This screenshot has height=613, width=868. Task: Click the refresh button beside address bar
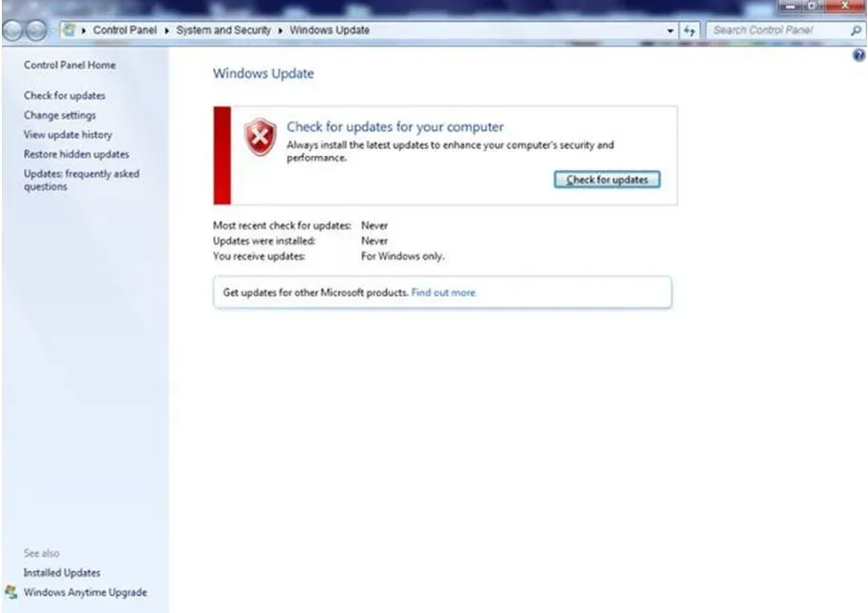(x=689, y=30)
